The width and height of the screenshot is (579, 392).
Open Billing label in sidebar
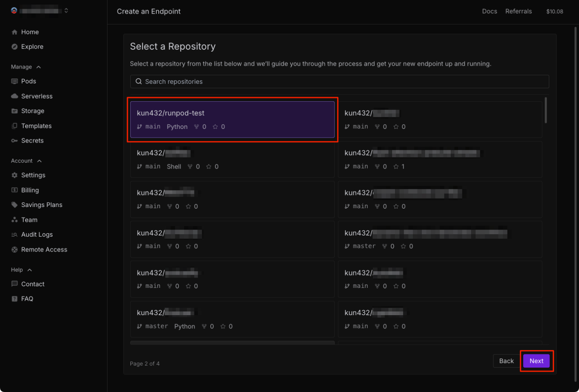coord(30,190)
